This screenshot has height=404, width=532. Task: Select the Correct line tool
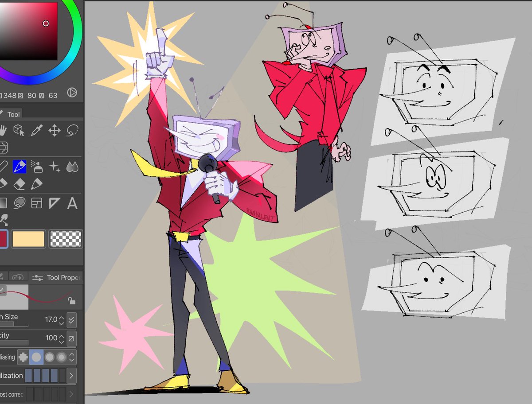pyautogui.click(x=4, y=219)
